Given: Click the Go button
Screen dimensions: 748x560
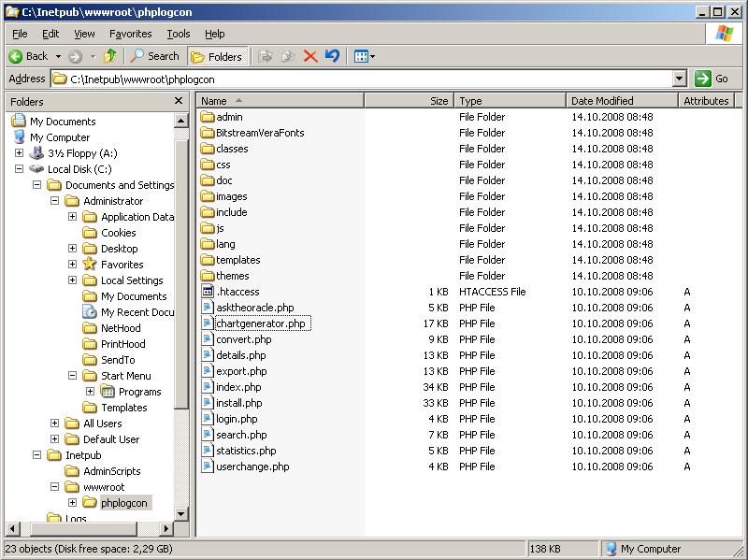Looking at the screenshot, I should (712, 79).
